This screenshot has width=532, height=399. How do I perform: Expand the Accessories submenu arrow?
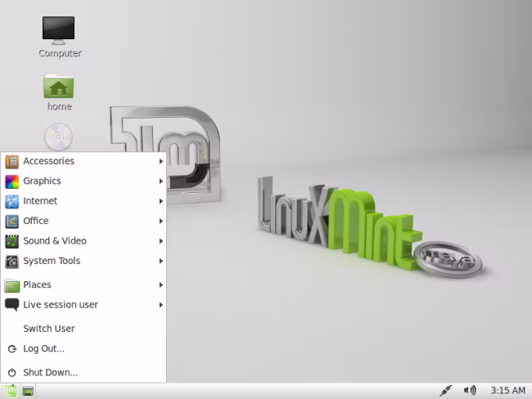click(x=161, y=161)
